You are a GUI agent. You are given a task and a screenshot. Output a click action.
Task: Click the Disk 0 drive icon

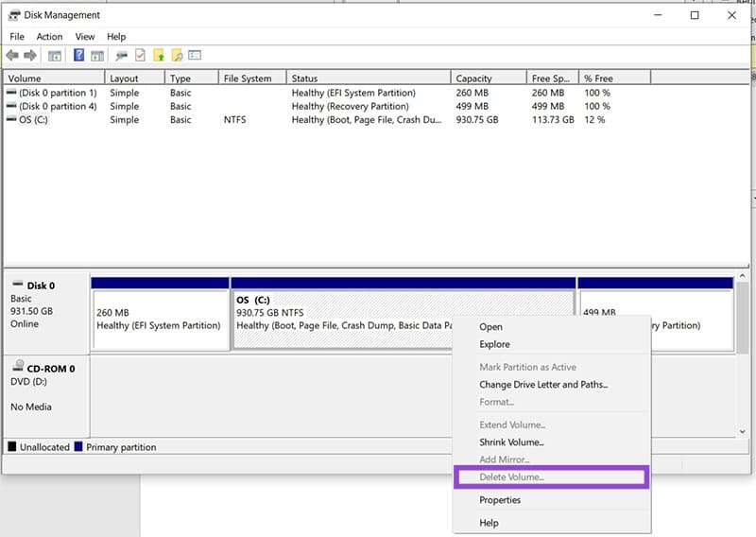pyautogui.click(x=17, y=286)
